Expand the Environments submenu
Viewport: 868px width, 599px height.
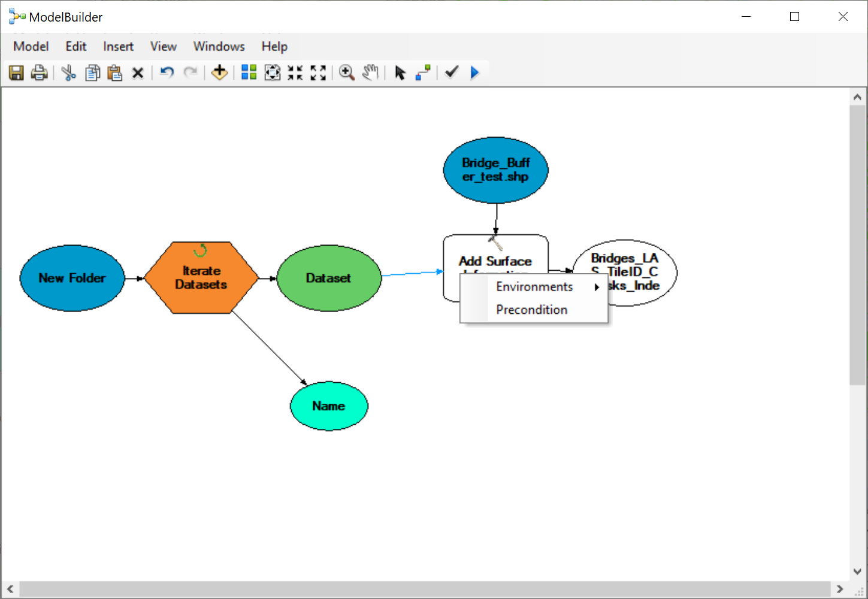(534, 286)
